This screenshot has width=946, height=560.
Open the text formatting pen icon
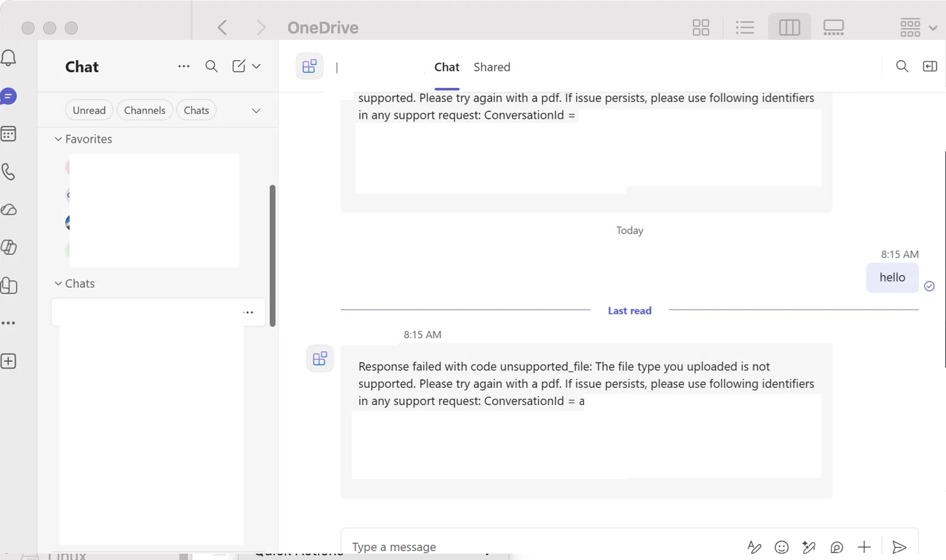pos(754,547)
